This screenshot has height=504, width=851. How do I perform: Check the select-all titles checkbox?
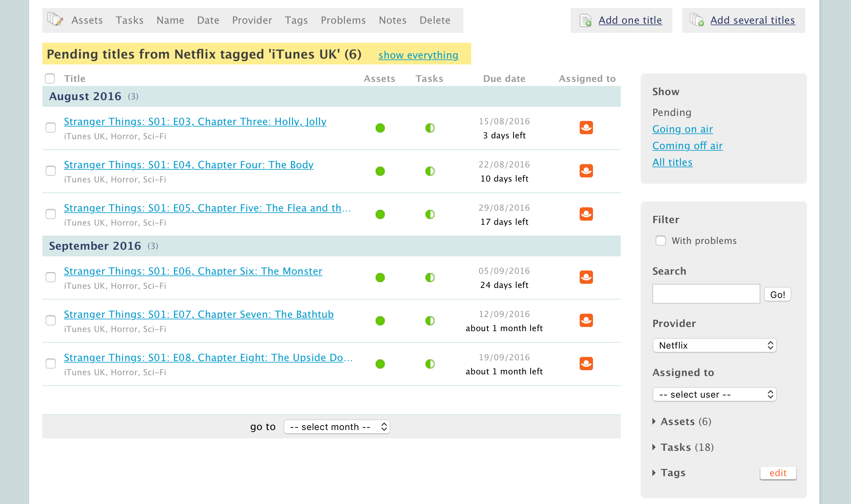[50, 79]
